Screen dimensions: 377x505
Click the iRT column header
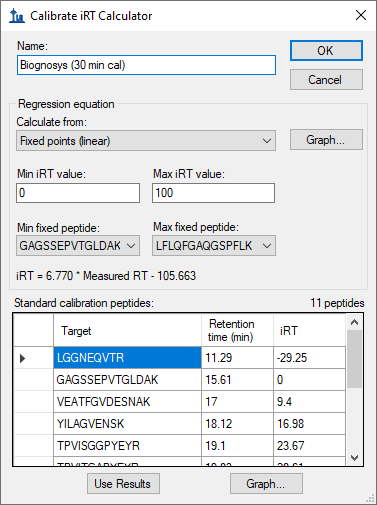tap(309, 330)
